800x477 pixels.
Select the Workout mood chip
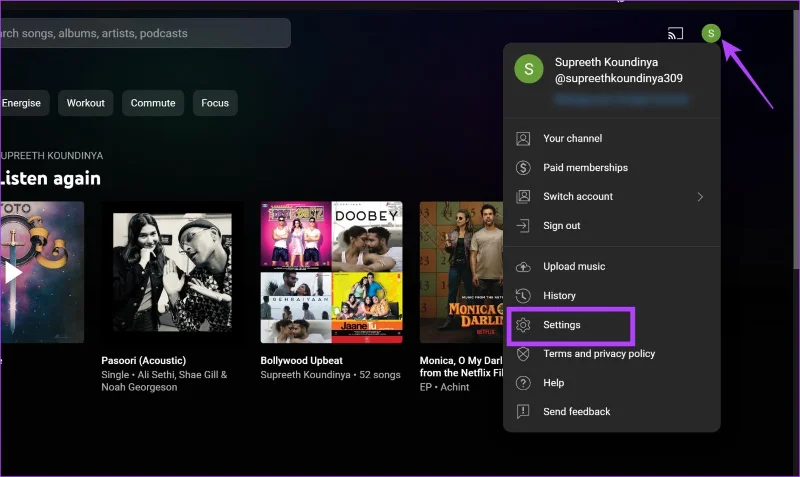(85, 103)
